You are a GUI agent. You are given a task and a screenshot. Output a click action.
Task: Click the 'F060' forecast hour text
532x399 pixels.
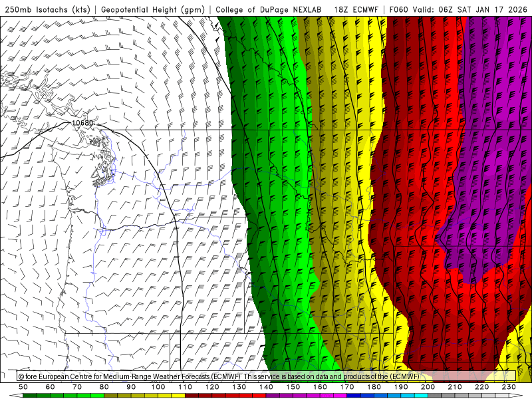[x=398, y=9]
